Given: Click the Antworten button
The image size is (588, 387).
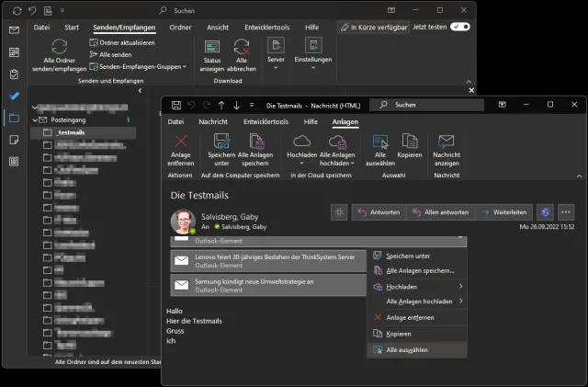Looking at the screenshot, I should tap(378, 212).
